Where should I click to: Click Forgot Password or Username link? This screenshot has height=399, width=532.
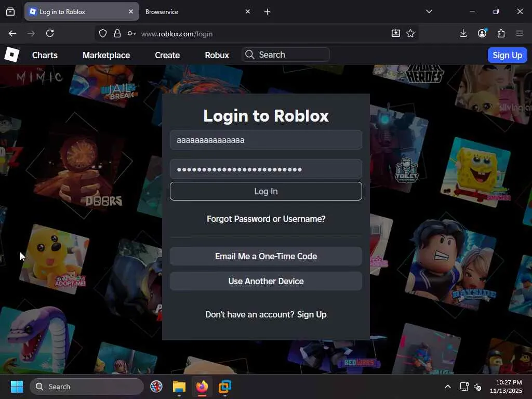[266, 219]
